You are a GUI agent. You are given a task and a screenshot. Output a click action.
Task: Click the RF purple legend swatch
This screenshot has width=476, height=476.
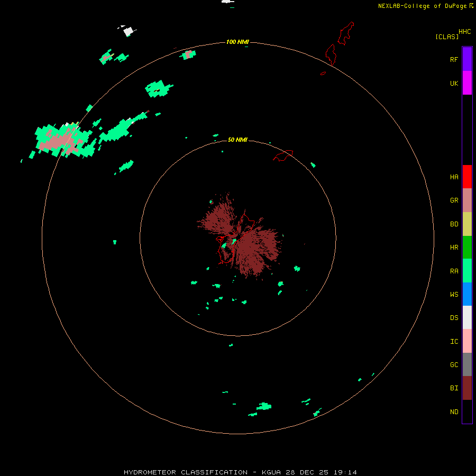pos(467,59)
